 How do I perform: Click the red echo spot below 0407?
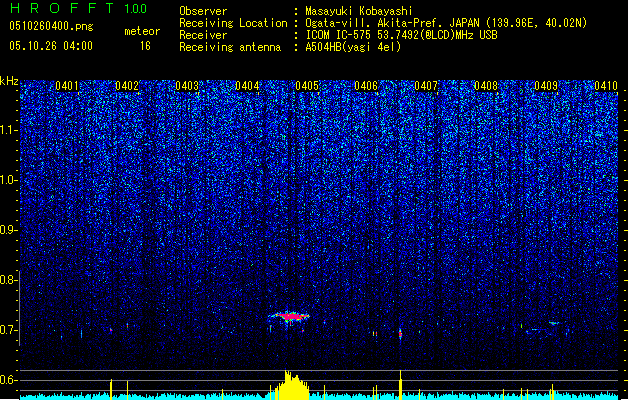[x=400, y=333]
